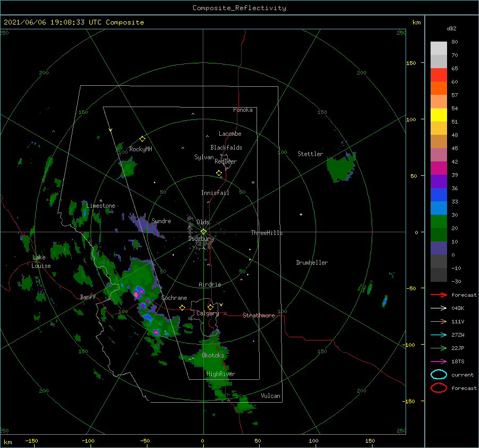Click the Blackfalds town label

(226, 148)
